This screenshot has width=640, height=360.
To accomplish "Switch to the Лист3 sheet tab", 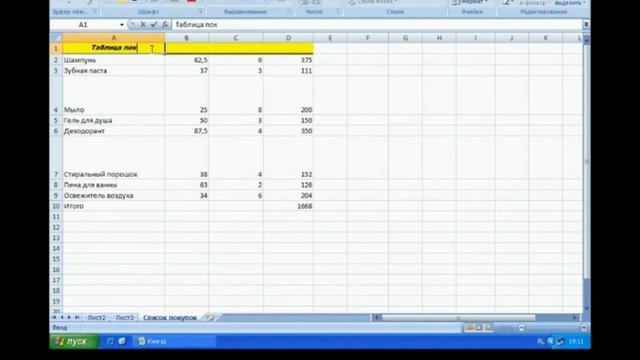I will [x=124, y=318].
